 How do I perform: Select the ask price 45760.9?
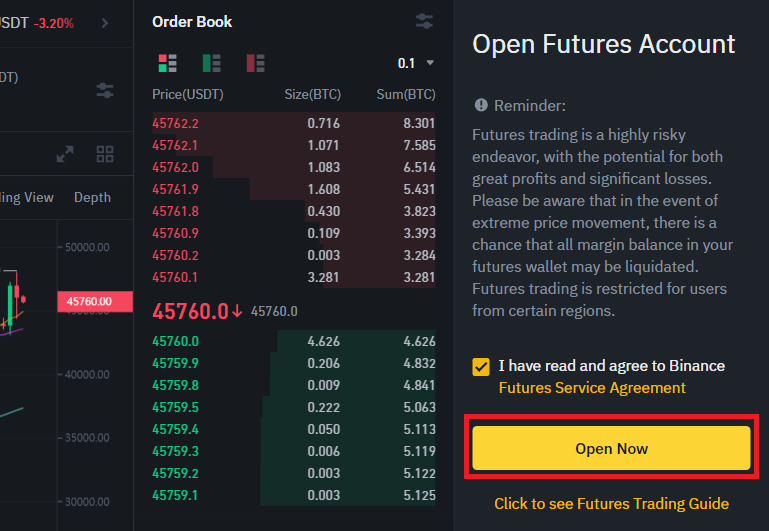point(176,233)
